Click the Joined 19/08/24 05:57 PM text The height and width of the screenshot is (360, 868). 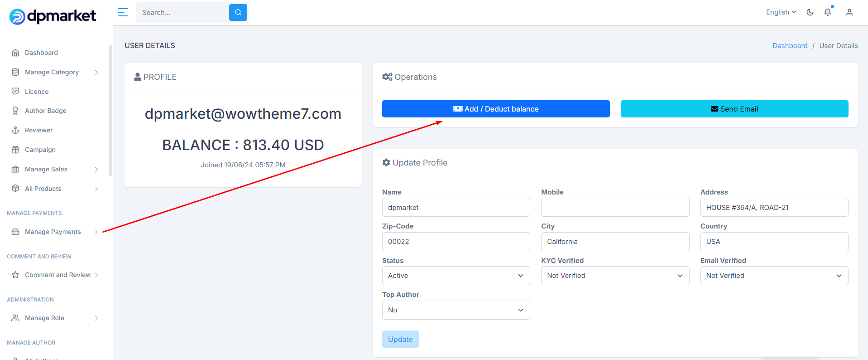(x=243, y=165)
